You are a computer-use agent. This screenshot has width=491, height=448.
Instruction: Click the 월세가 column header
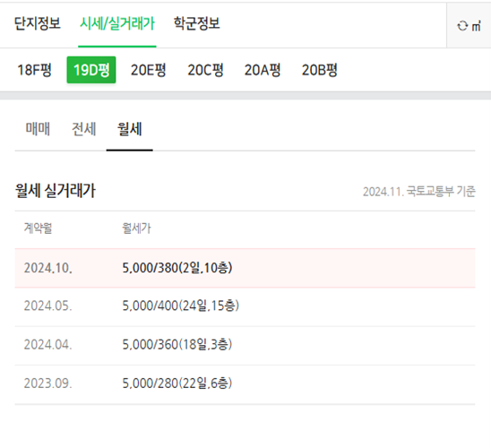pyautogui.click(x=136, y=228)
